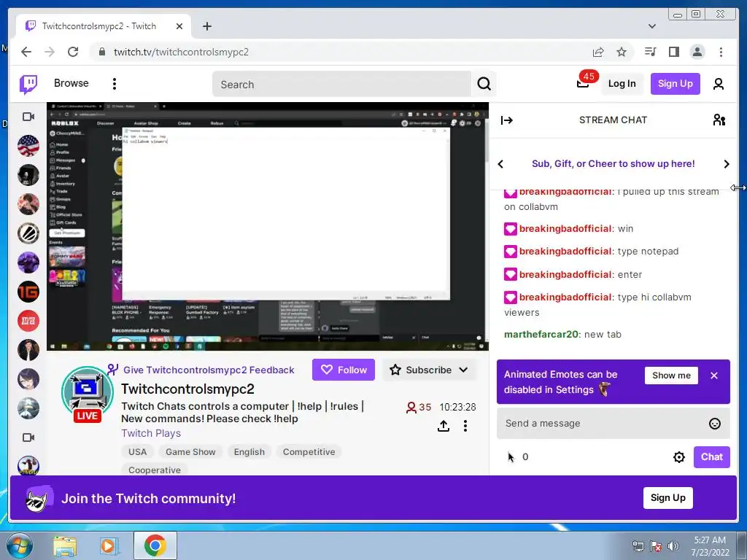This screenshot has height=560, width=747.
Task: Open Windows Start menu
Action: point(19,545)
